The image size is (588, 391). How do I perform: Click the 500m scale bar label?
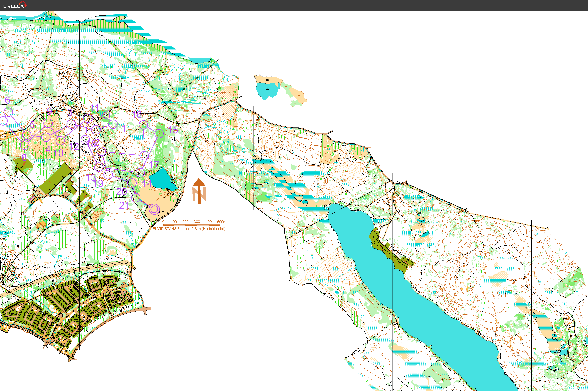(x=221, y=222)
